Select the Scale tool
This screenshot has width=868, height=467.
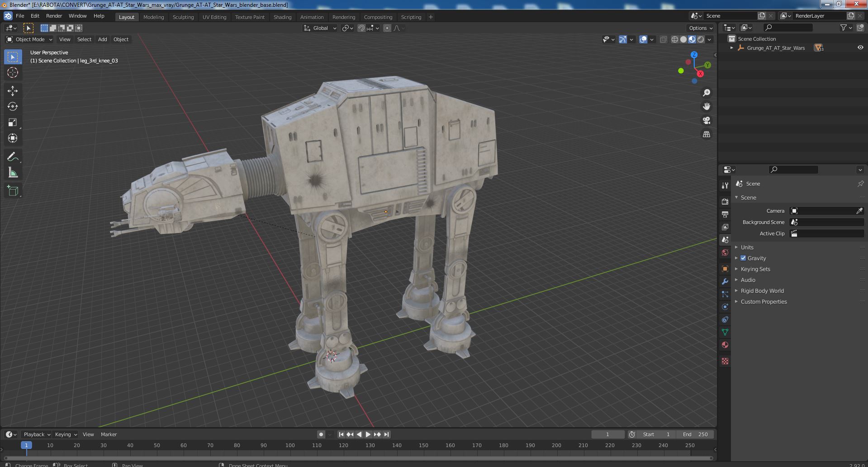tap(13, 122)
